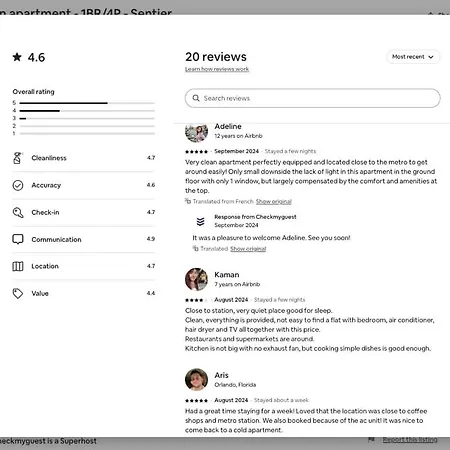The image size is (450, 450).
Task: Click the Cleanliness spray bottle icon
Action: (x=17, y=158)
